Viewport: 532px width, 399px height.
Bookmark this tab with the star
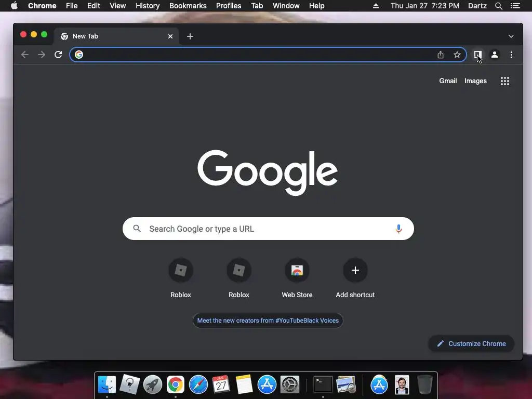click(x=457, y=55)
